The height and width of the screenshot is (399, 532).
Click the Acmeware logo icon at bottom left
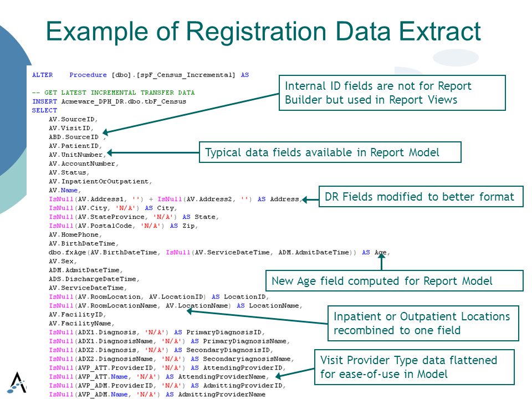click(x=17, y=382)
